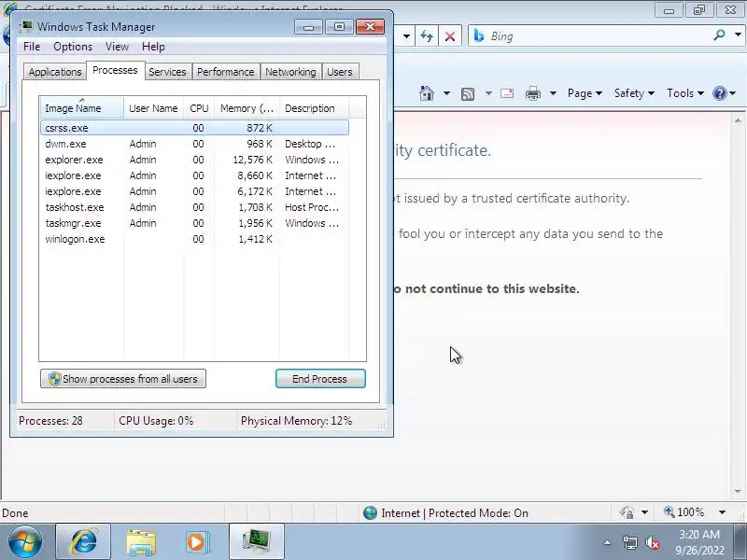Screen dimensions: 747x560
Task: Select the iexplore.exe row using 6,172 K
Action: (x=195, y=191)
